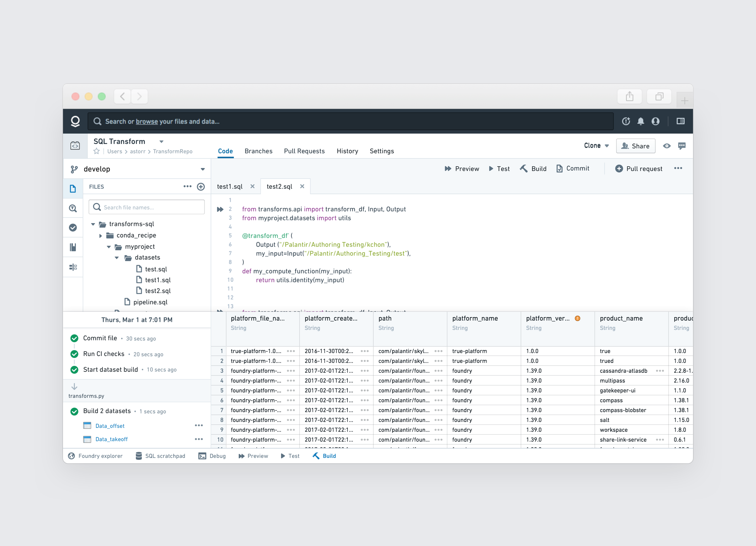Open the compare panels sidebar icon
The image size is (756, 546).
click(x=73, y=267)
